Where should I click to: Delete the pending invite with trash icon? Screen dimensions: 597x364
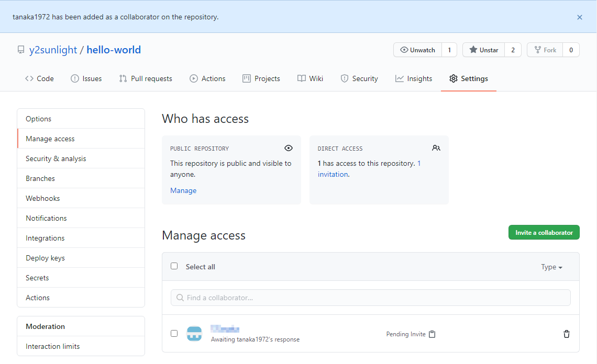tap(566, 334)
